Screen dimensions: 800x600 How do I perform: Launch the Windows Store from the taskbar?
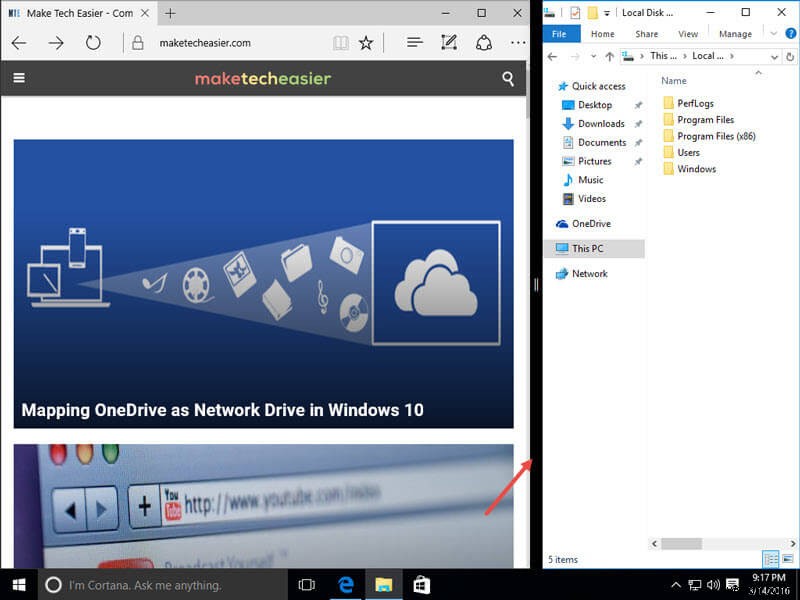pyautogui.click(x=420, y=583)
